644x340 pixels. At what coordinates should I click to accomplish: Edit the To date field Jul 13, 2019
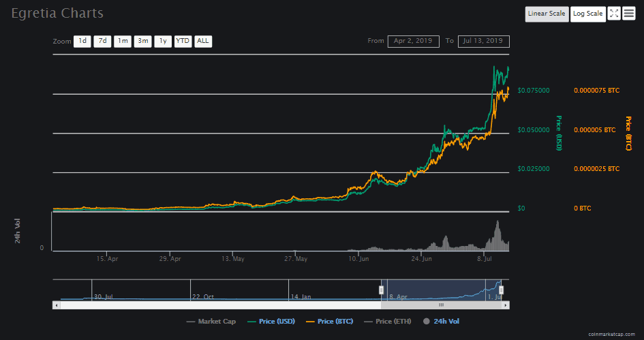click(x=483, y=41)
